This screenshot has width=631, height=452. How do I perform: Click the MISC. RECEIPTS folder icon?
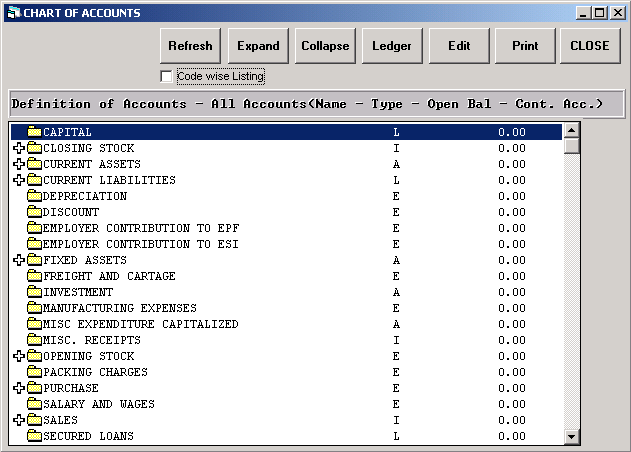34,340
